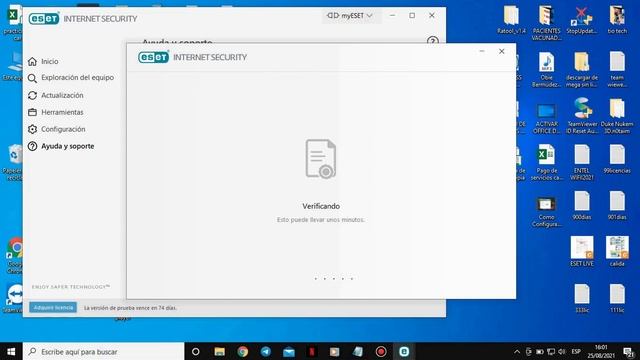
Task: Click the gear icon beside Configuración
Action: point(32,129)
